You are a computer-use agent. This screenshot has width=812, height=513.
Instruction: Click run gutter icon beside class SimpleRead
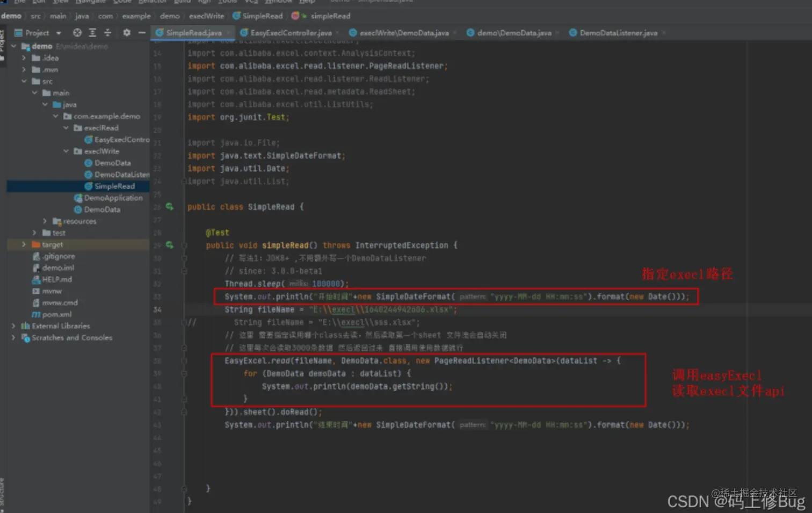pyautogui.click(x=170, y=207)
